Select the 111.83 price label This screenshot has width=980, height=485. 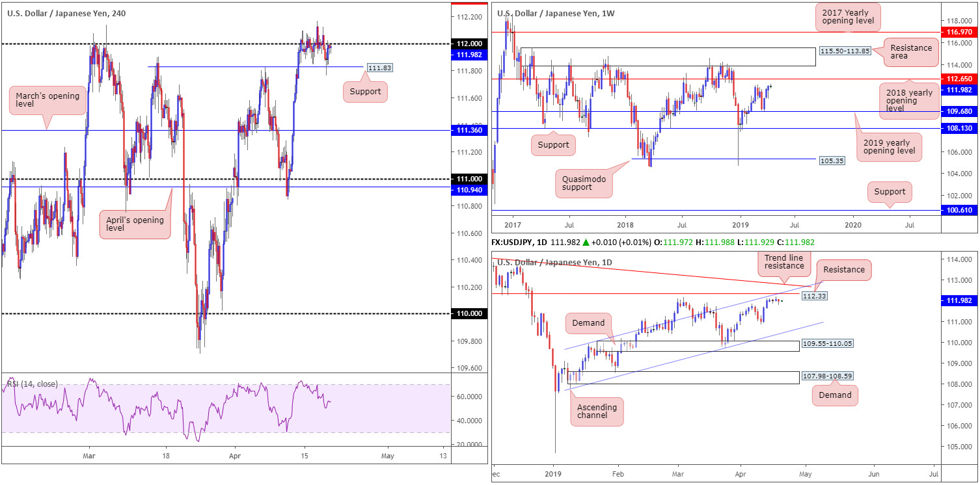(379, 68)
